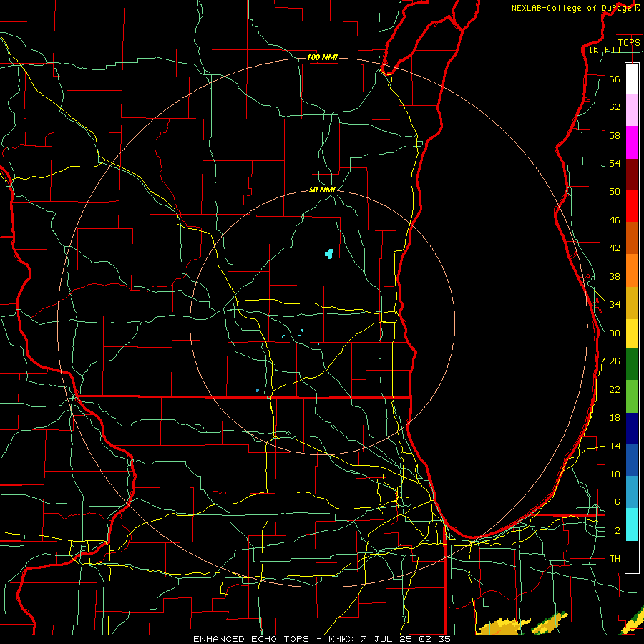Click the bright yellow legend swatch
The image size is (644, 644).
point(632,333)
